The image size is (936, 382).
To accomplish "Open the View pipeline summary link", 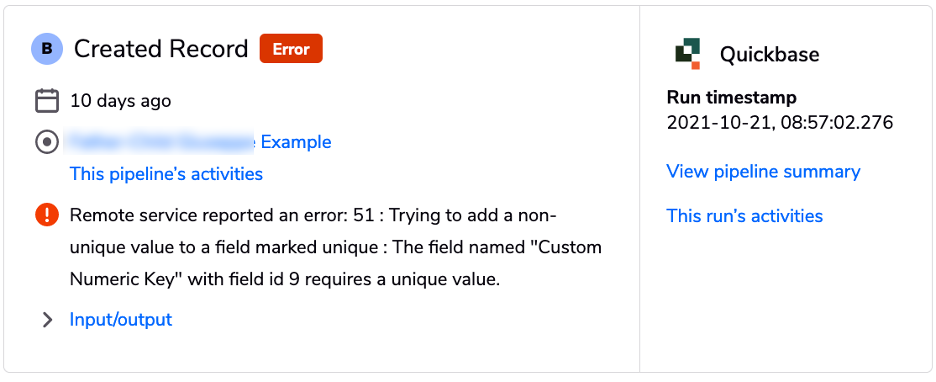I will (x=763, y=172).
